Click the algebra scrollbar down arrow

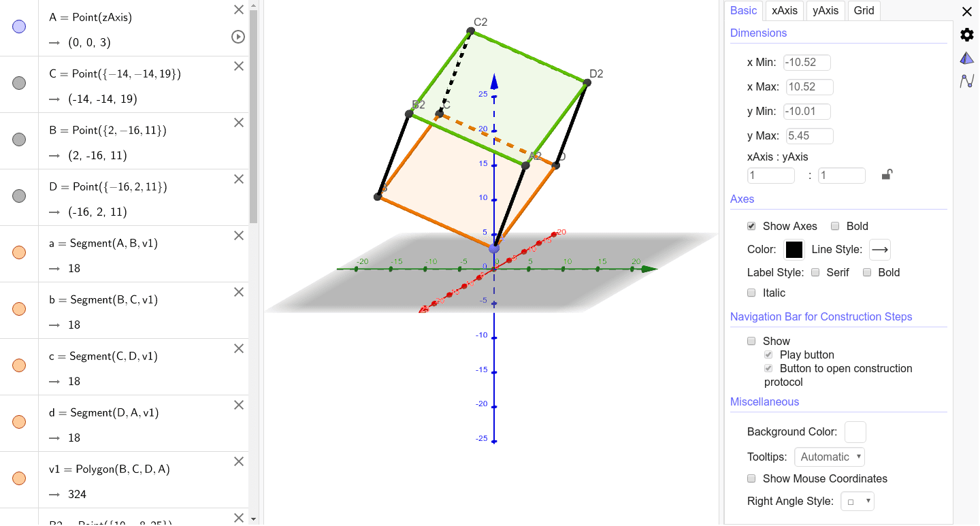(253, 519)
